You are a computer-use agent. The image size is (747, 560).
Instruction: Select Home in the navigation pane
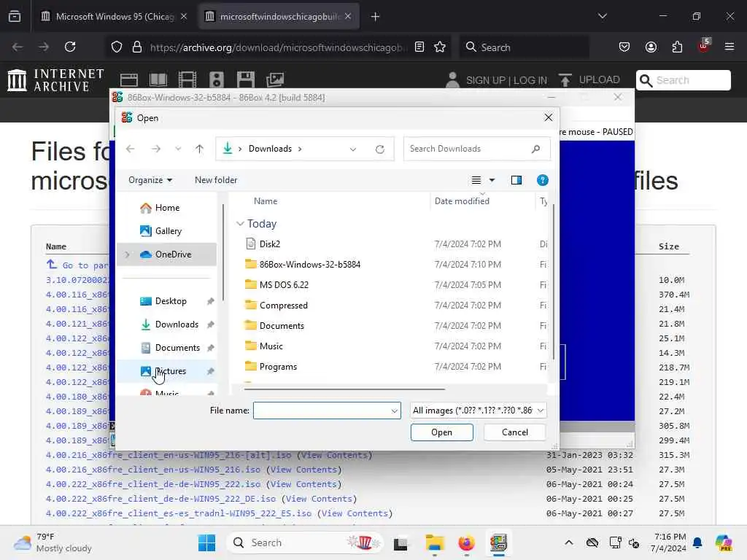(x=166, y=208)
